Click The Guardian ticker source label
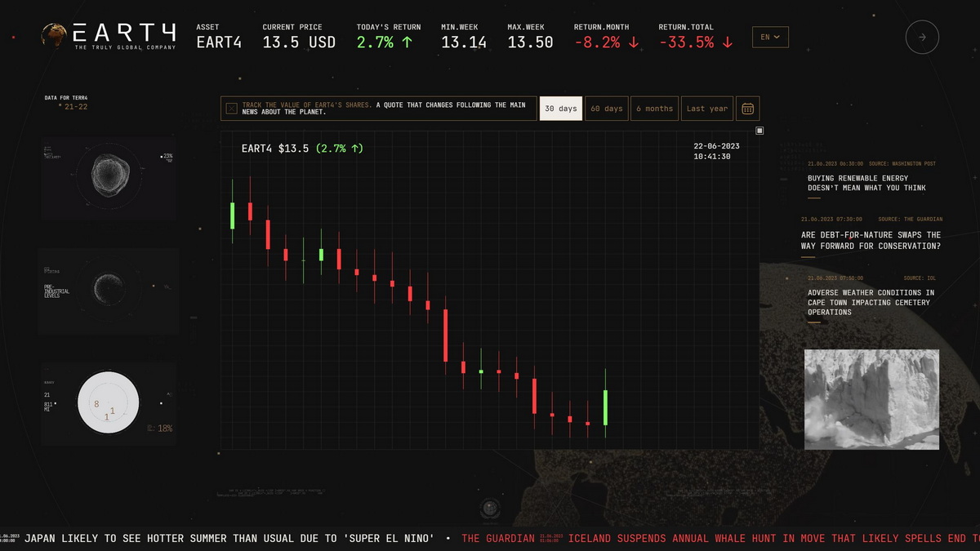This screenshot has width=980, height=551. (498, 539)
